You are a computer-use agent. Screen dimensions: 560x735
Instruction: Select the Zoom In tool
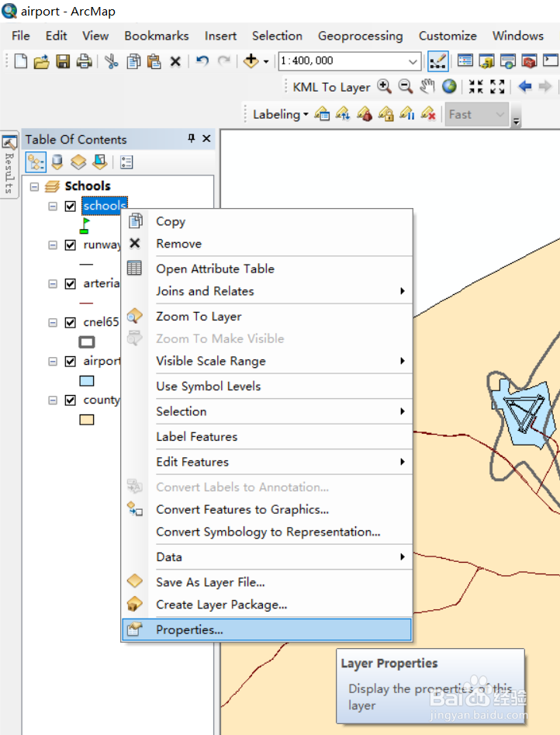click(384, 86)
